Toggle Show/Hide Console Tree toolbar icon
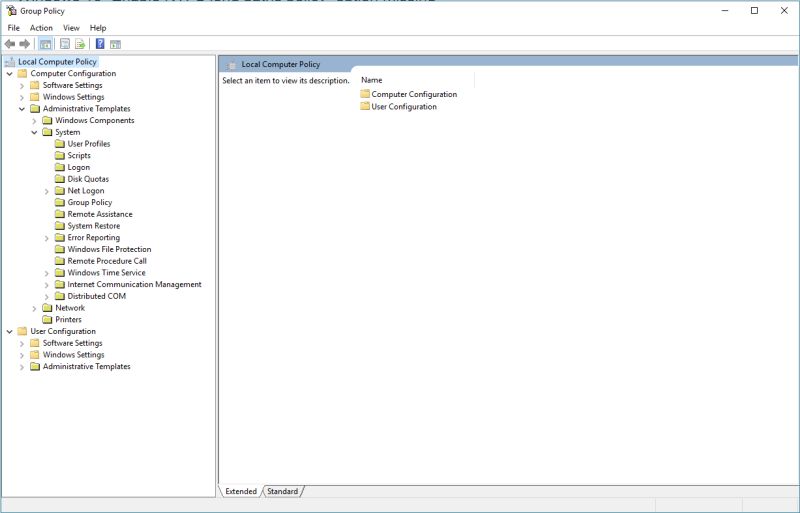The image size is (800, 513). (x=45, y=44)
